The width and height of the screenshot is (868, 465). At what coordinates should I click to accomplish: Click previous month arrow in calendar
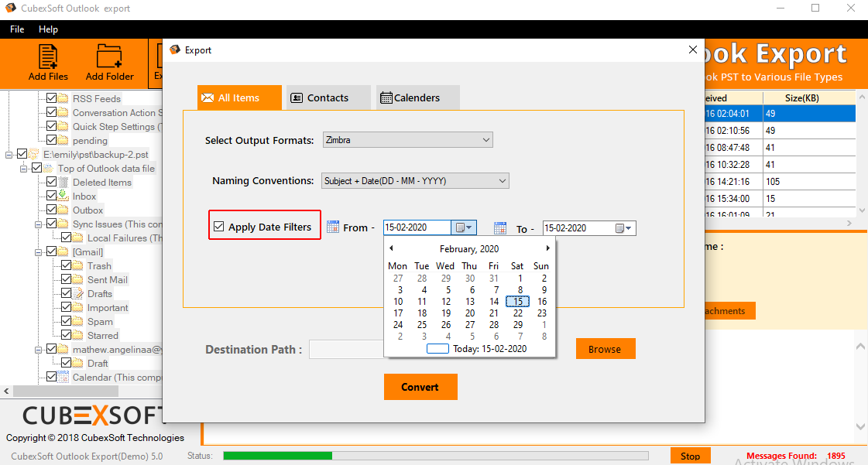[x=391, y=248]
